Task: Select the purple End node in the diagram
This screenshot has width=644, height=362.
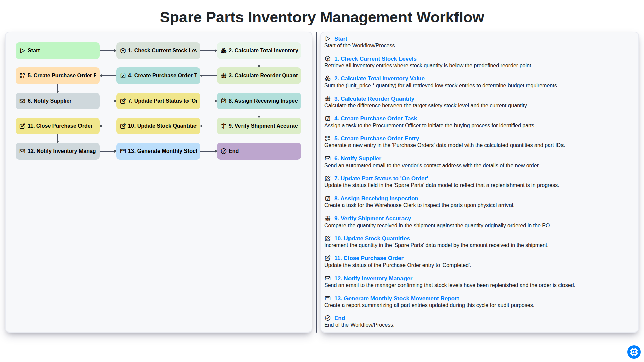Action: click(259, 151)
